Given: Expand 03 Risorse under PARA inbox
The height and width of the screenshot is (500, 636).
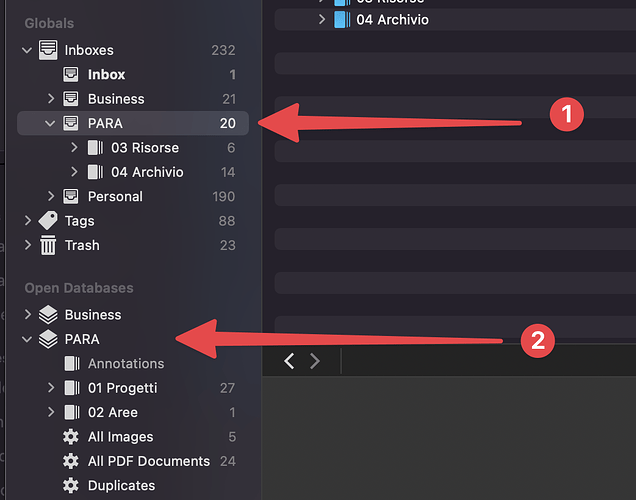Looking at the screenshot, I should coord(74,148).
